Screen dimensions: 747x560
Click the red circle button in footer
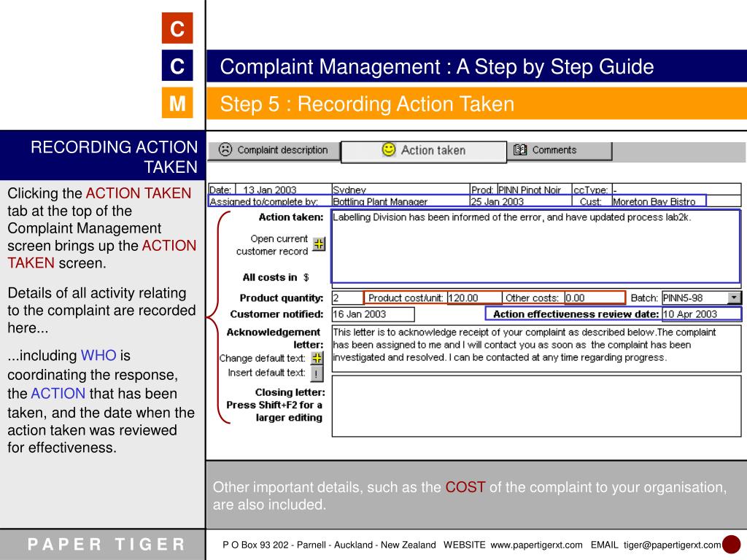[x=731, y=545]
